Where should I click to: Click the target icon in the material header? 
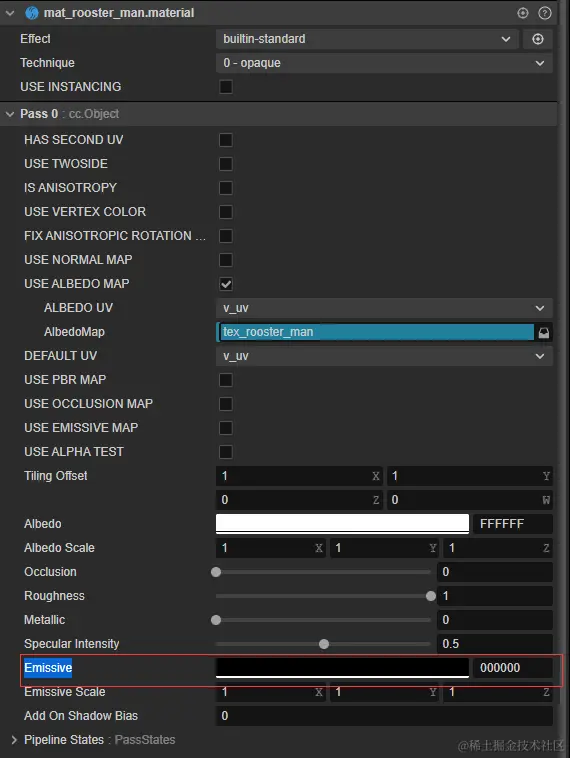tap(523, 13)
